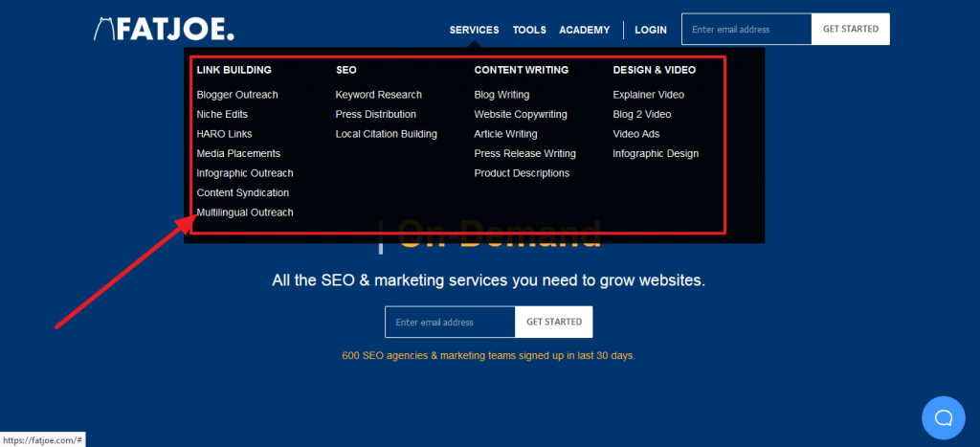Select the CONTENT WRITING heading

tap(522, 70)
